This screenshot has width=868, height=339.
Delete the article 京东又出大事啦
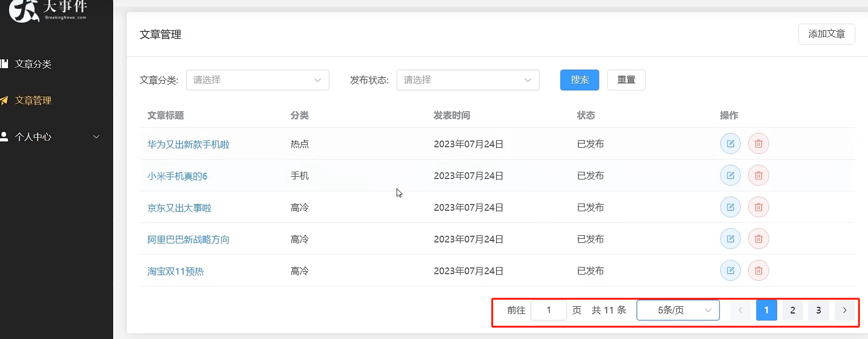[759, 207]
